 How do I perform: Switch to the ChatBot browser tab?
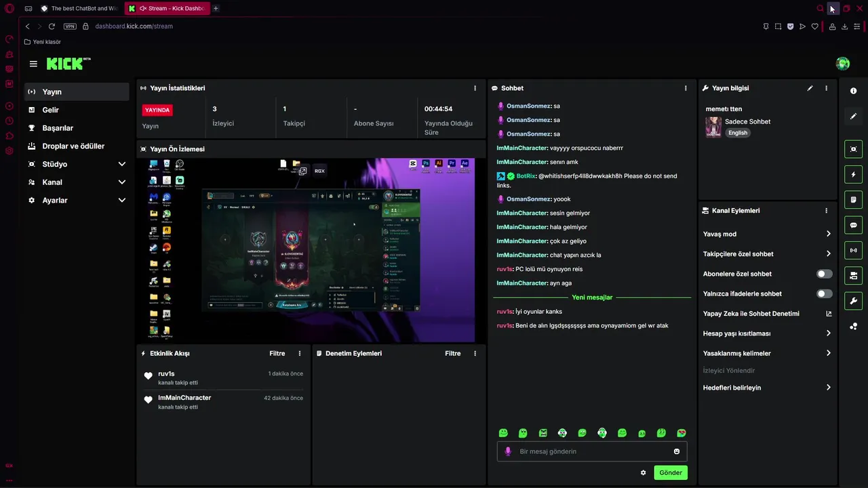click(x=79, y=9)
